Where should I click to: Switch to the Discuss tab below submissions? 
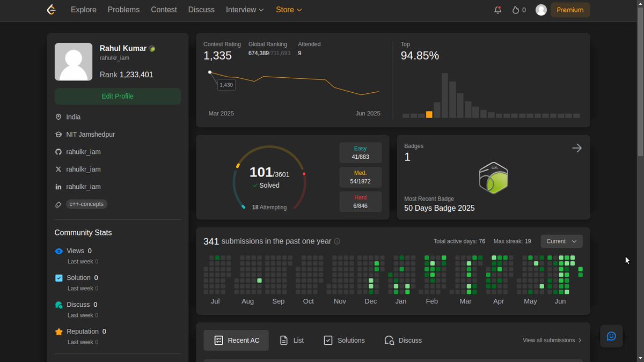pos(403,341)
